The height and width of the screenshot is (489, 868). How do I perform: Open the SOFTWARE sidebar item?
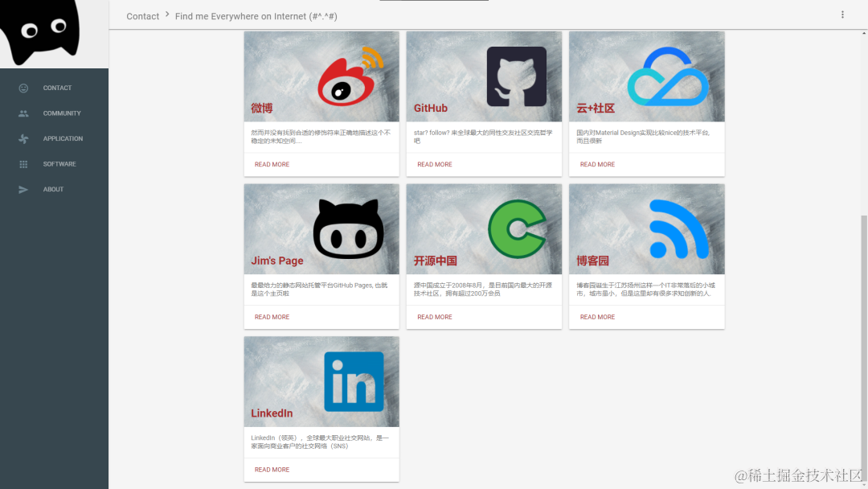55,164
